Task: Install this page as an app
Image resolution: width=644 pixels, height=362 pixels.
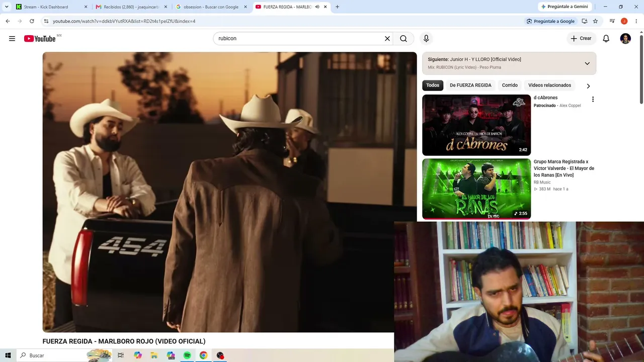Action: pyautogui.click(x=584, y=21)
